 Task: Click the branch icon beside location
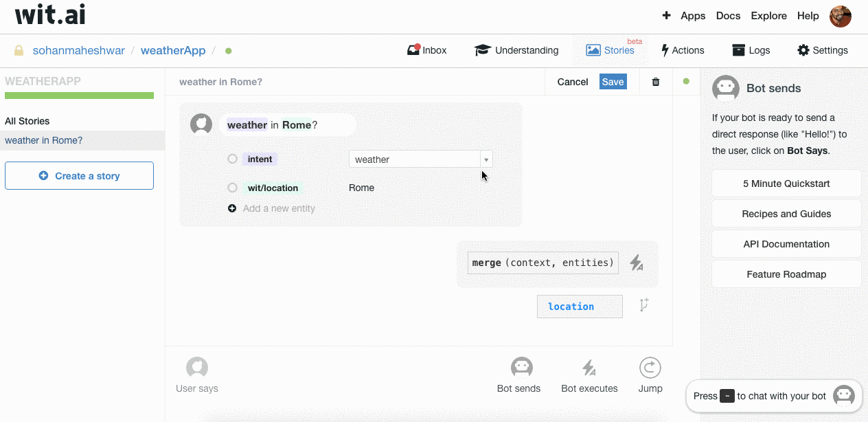coord(644,305)
